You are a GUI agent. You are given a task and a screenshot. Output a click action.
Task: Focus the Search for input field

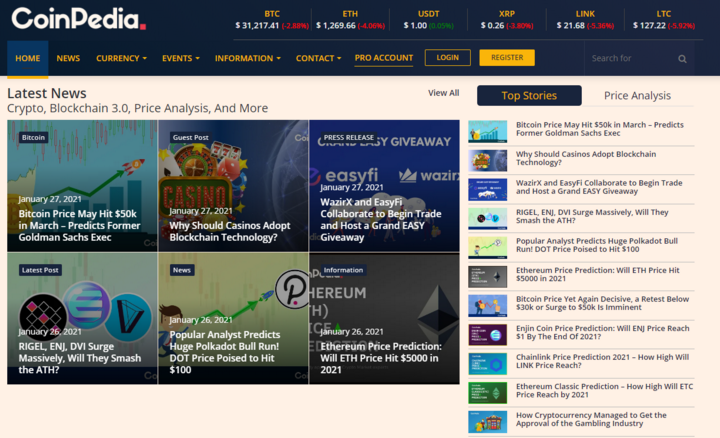[631, 58]
